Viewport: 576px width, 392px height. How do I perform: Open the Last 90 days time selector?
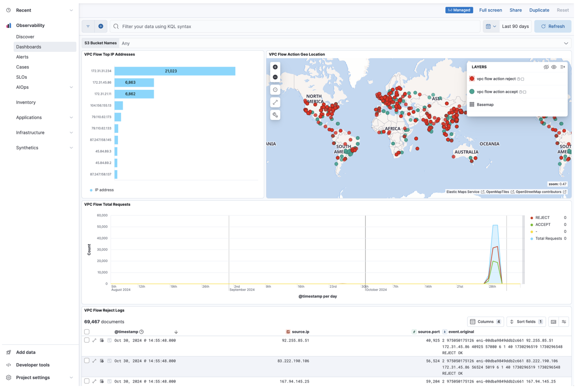pos(515,26)
